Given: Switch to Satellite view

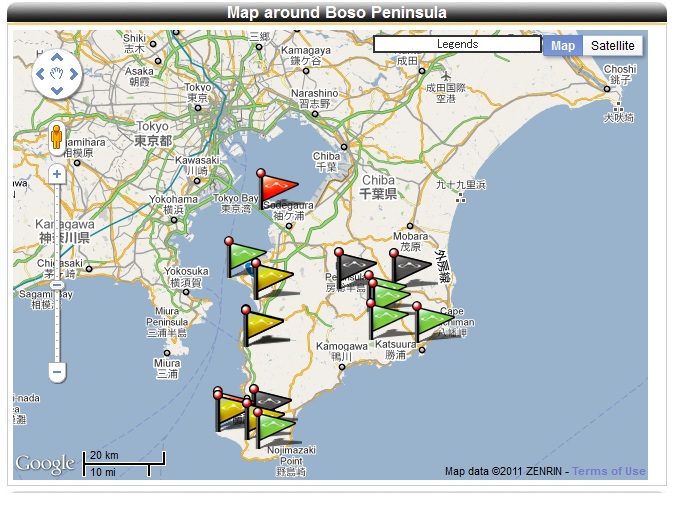Looking at the screenshot, I should point(612,46).
